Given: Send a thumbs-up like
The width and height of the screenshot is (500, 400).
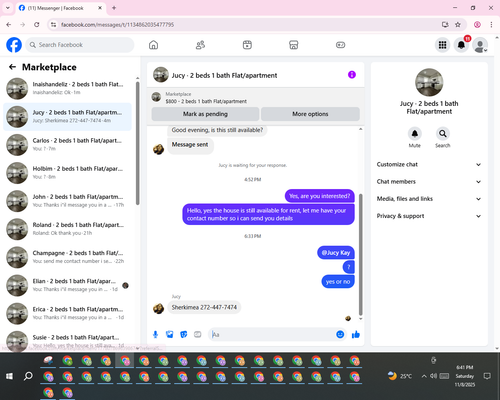Looking at the screenshot, I should click(x=356, y=334).
